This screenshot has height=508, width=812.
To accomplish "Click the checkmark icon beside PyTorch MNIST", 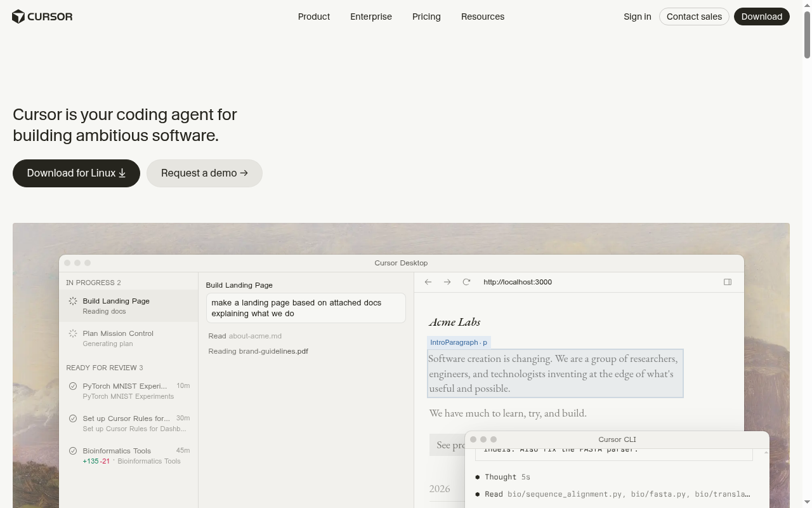I will (73, 386).
